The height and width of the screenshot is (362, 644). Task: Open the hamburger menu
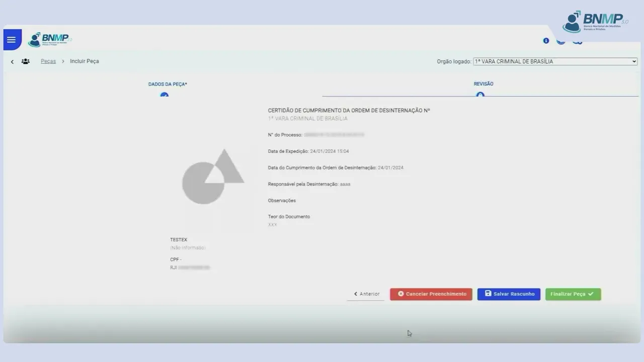pos(12,40)
